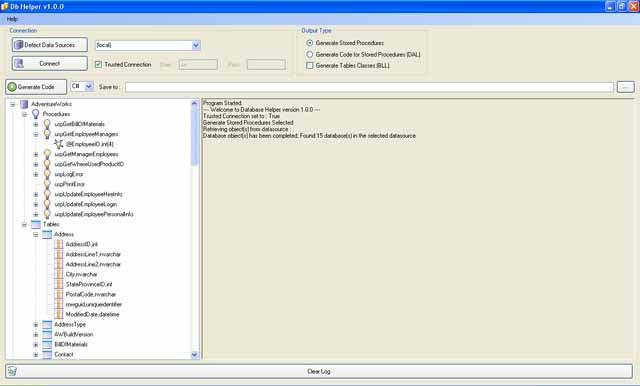Click the rowguid.uniqueidentifier column icon
This screenshot has height=386, width=640.
pos(59,304)
